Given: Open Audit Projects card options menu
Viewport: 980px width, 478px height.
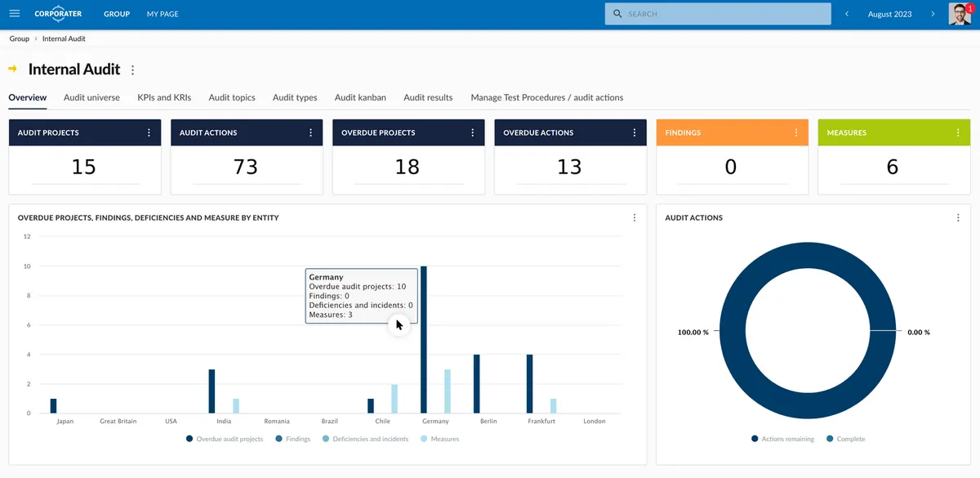Looking at the screenshot, I should pyautogui.click(x=149, y=132).
